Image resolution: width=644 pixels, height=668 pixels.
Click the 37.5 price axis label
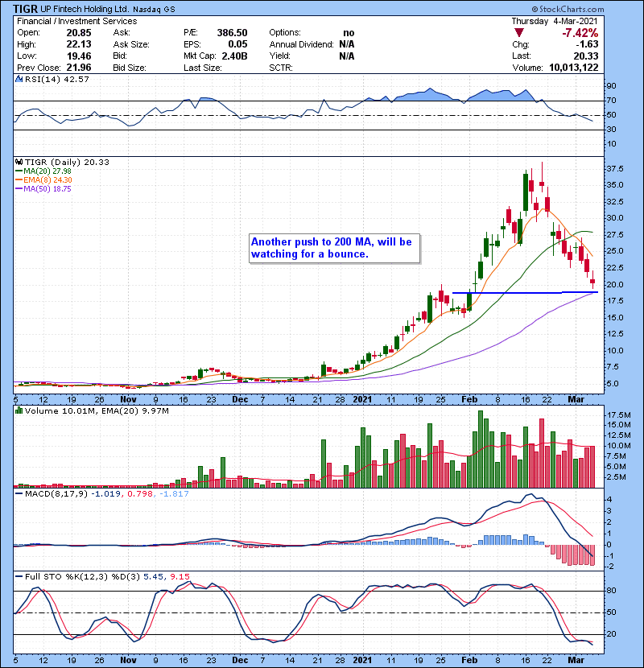615,169
